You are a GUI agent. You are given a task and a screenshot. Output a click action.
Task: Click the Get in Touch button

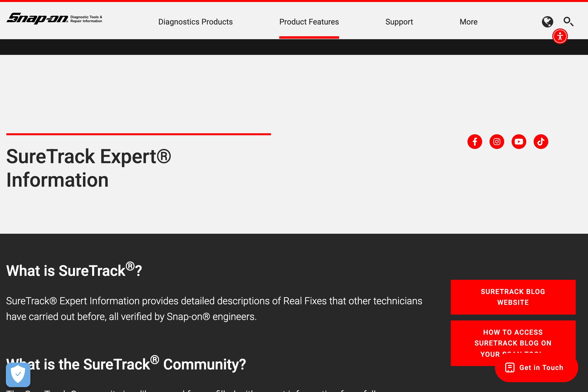point(536,367)
